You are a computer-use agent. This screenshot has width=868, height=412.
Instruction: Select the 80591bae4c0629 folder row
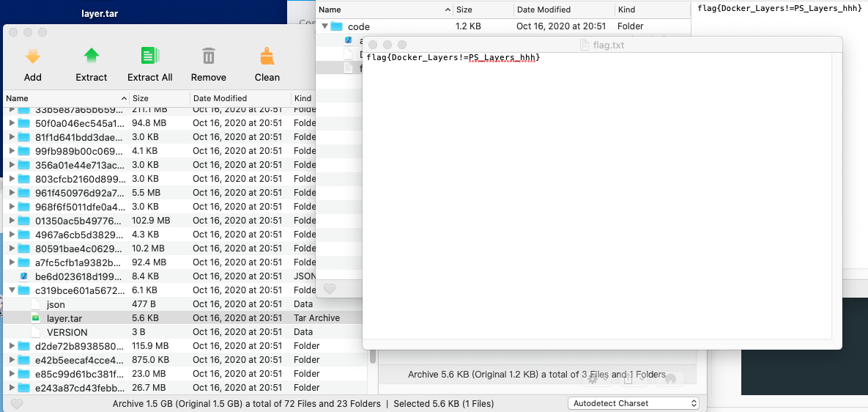pos(160,248)
